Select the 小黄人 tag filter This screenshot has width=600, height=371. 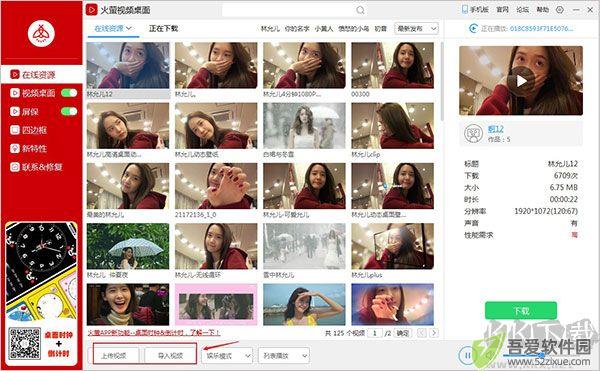[324, 29]
